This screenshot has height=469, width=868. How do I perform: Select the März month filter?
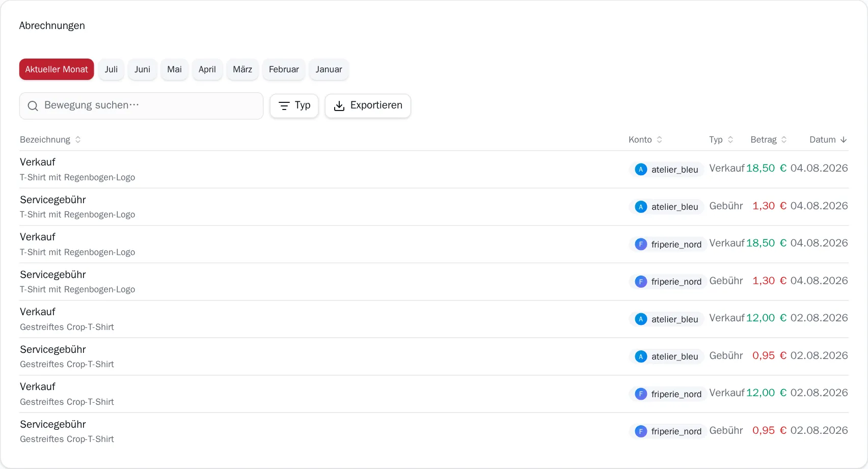point(242,69)
